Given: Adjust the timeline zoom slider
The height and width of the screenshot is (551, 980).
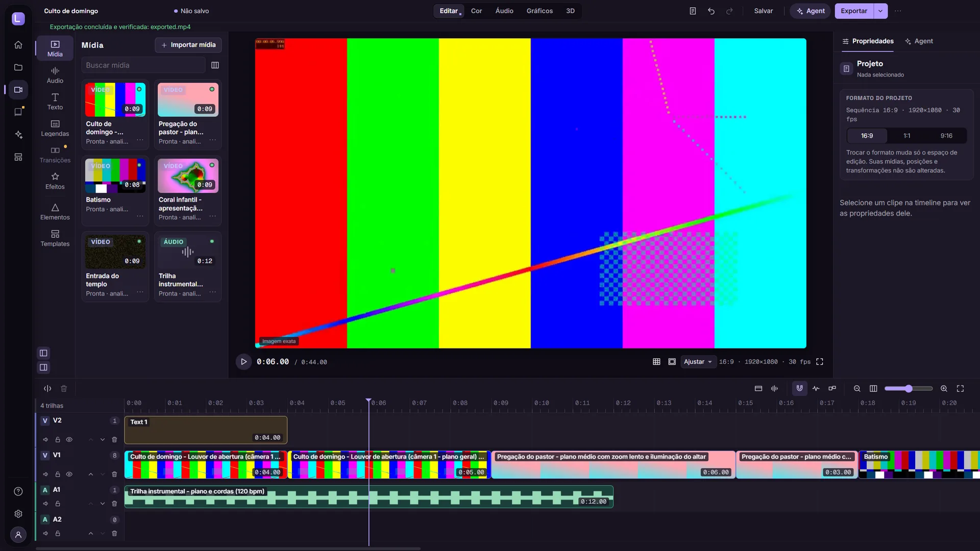Looking at the screenshot, I should point(909,389).
